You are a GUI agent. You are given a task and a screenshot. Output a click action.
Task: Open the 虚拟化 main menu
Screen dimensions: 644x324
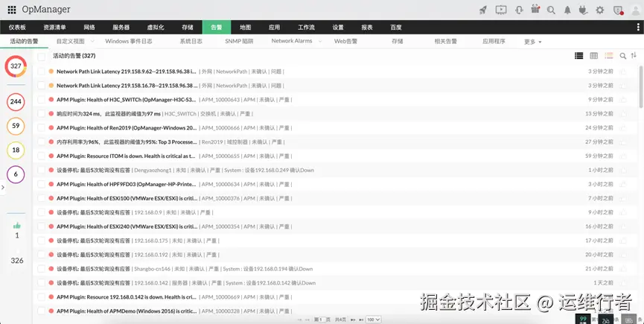coord(156,27)
